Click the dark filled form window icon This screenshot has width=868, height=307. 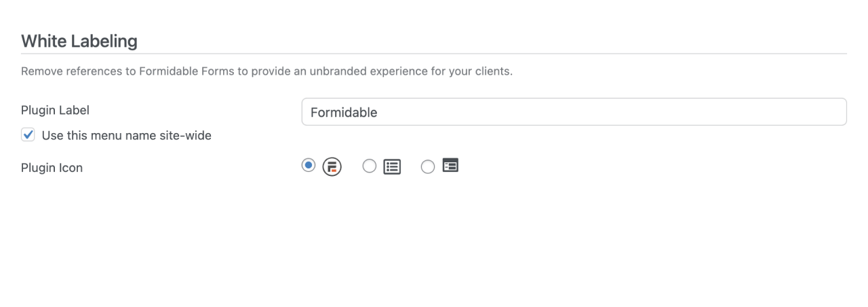coord(450,165)
